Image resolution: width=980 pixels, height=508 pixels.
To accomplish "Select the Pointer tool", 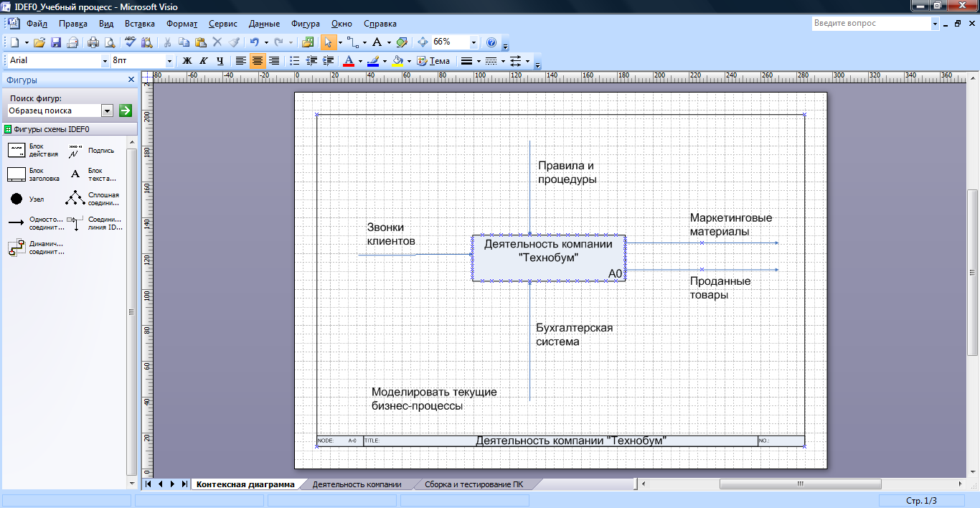I will tap(327, 42).
